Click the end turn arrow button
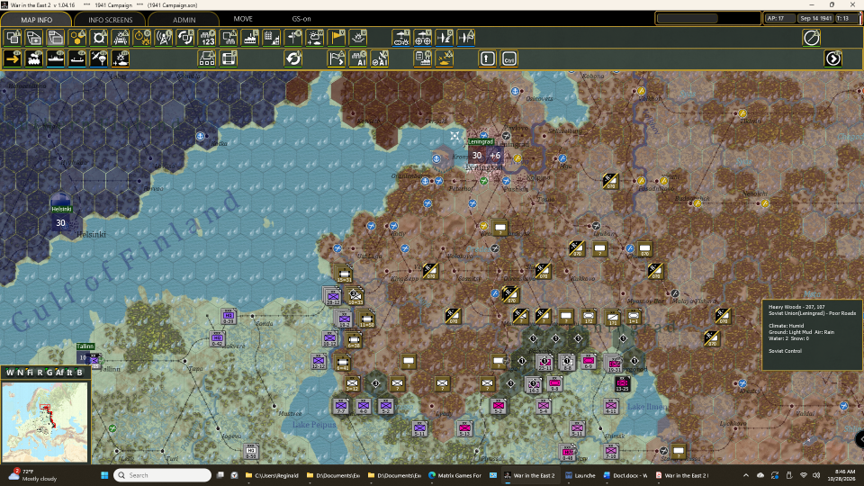864x486 pixels. (833, 58)
